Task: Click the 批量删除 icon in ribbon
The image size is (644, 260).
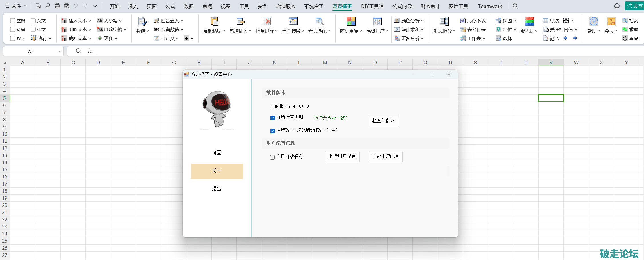Action: click(x=267, y=22)
